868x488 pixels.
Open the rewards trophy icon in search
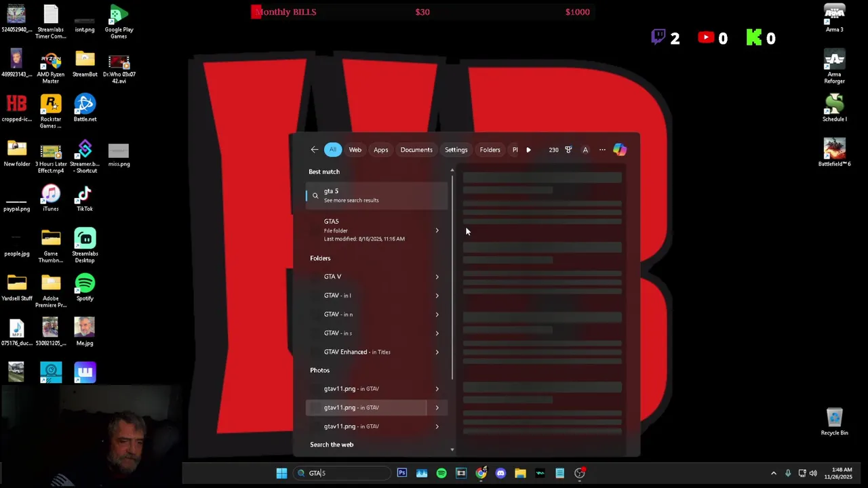pyautogui.click(x=568, y=150)
